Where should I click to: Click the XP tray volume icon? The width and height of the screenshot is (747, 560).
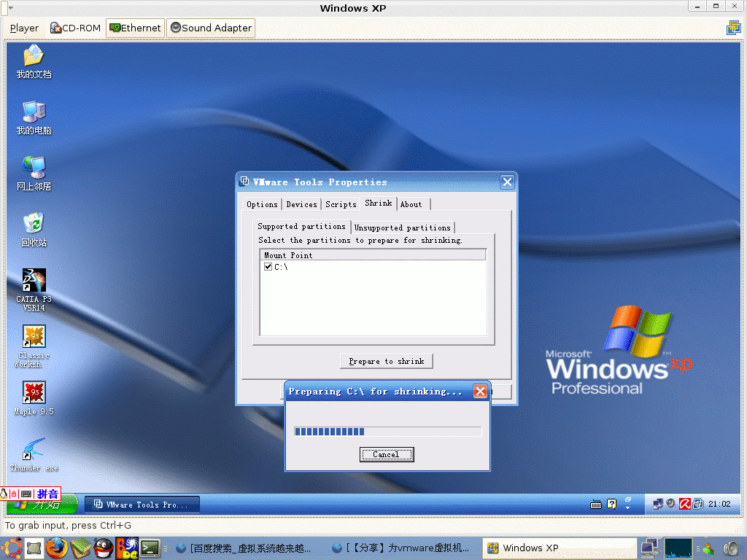671,503
